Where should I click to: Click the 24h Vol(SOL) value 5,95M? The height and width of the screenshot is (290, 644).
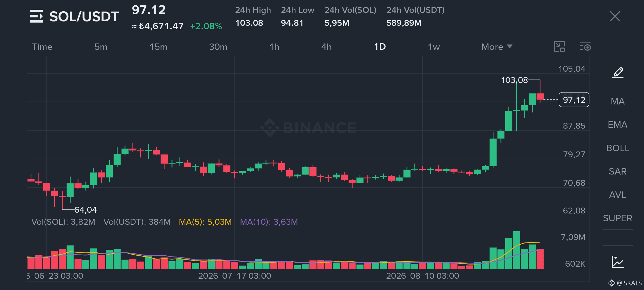point(337,23)
